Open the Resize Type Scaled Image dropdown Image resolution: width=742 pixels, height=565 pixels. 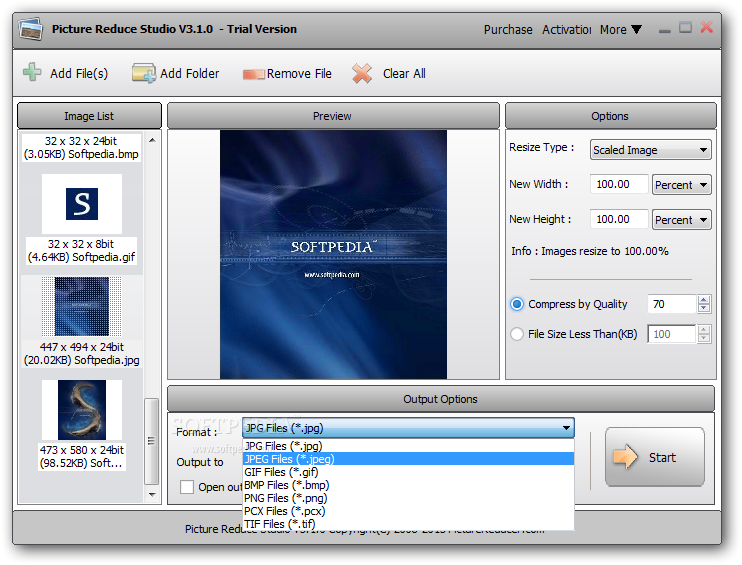point(650,150)
